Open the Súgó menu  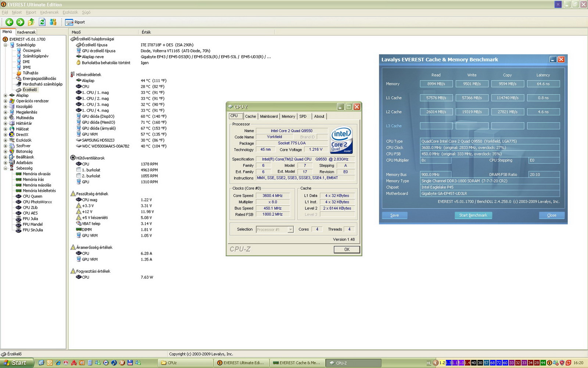pos(86,12)
